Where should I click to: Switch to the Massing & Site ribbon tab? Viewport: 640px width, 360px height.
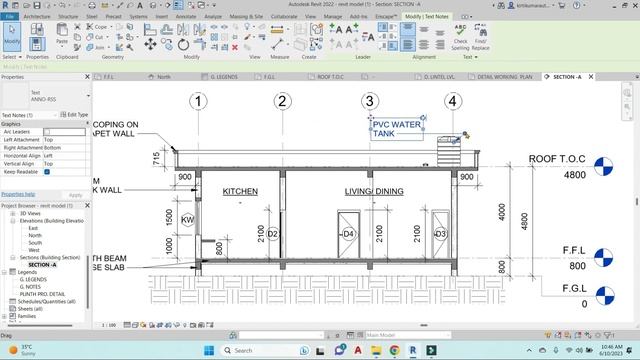[x=246, y=16]
